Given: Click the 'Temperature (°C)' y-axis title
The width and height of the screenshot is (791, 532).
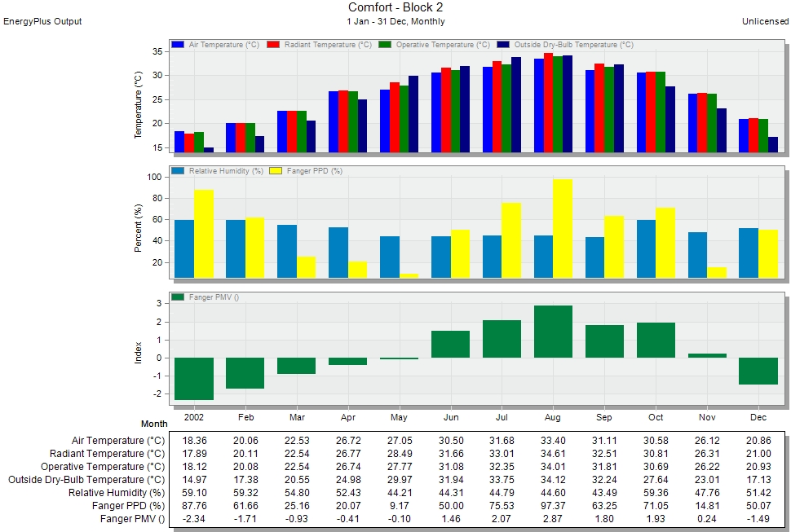Looking at the screenshot, I should pos(139,104).
